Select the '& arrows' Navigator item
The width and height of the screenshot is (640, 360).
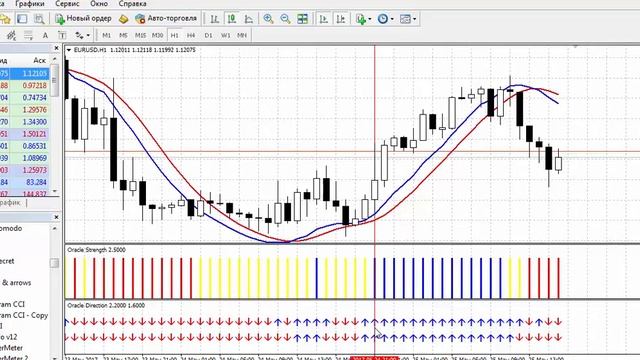pos(16,282)
